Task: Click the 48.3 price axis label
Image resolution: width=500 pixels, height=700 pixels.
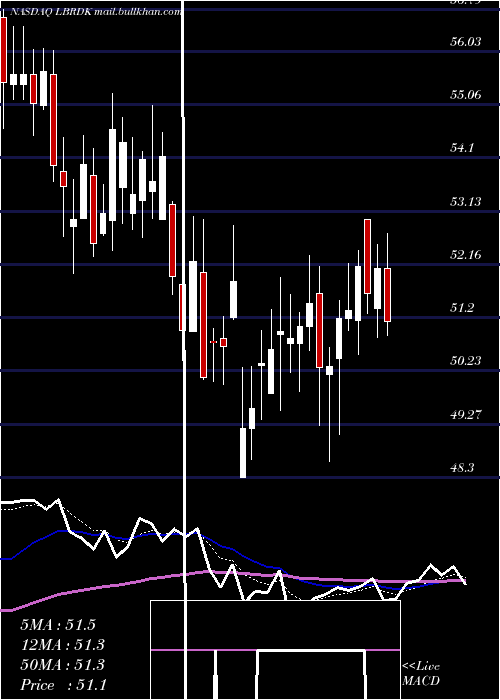Action: [x=462, y=468]
